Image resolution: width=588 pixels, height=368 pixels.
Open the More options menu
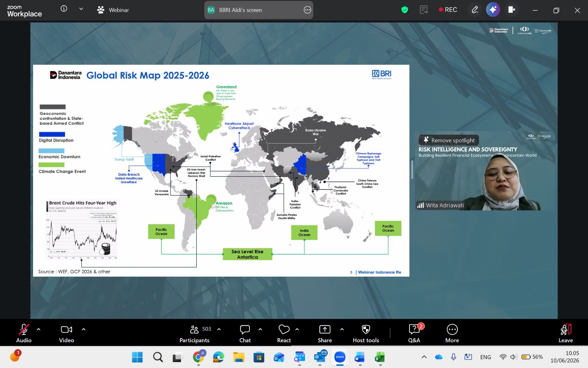(452, 333)
